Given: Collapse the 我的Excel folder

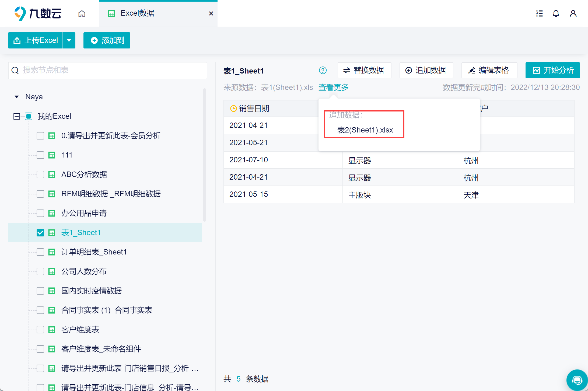Looking at the screenshot, I should (x=17, y=116).
